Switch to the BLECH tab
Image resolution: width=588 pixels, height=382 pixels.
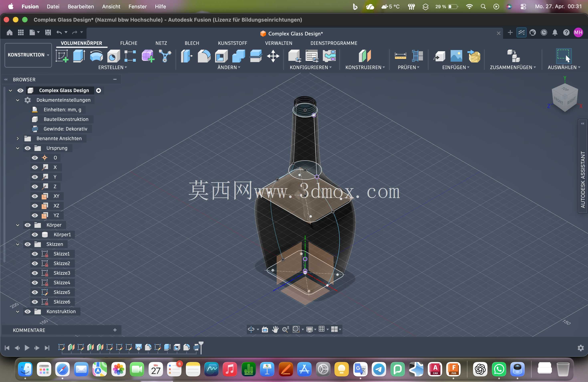[x=192, y=43]
